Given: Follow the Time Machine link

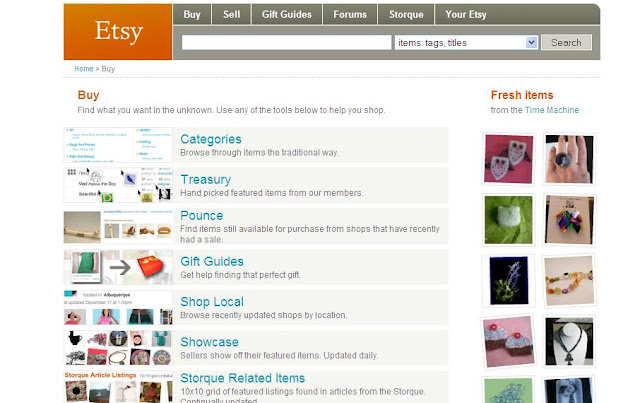Looking at the screenshot, I should pyautogui.click(x=552, y=110).
